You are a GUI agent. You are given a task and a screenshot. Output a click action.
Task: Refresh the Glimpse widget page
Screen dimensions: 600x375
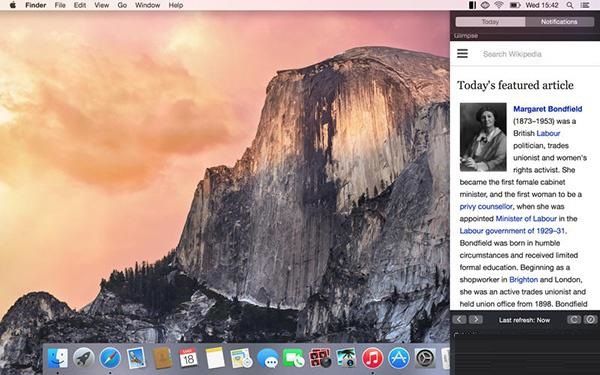(x=574, y=320)
